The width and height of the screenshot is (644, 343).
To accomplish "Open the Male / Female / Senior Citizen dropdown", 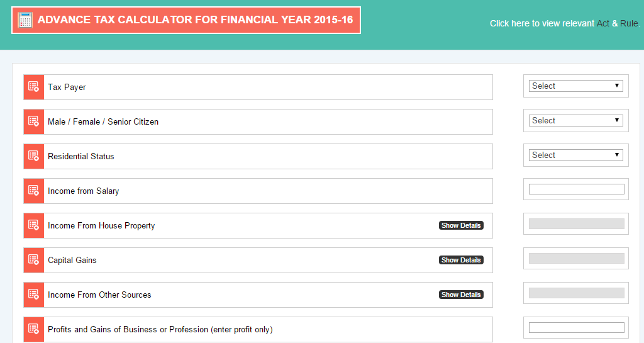I will pos(575,121).
